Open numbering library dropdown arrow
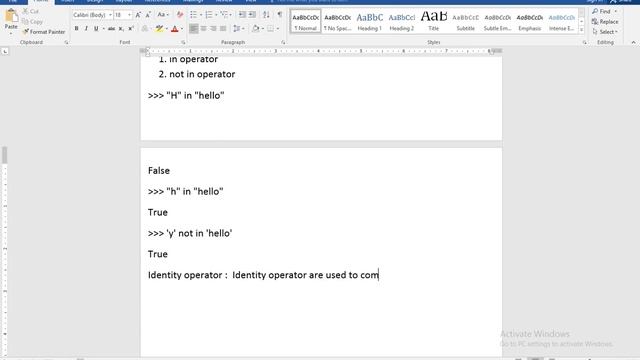The image size is (640, 360). [216, 15]
